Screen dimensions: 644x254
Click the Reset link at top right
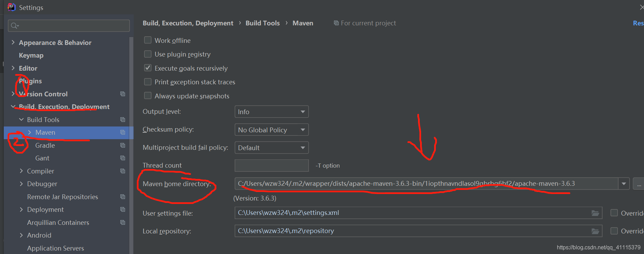click(638, 23)
